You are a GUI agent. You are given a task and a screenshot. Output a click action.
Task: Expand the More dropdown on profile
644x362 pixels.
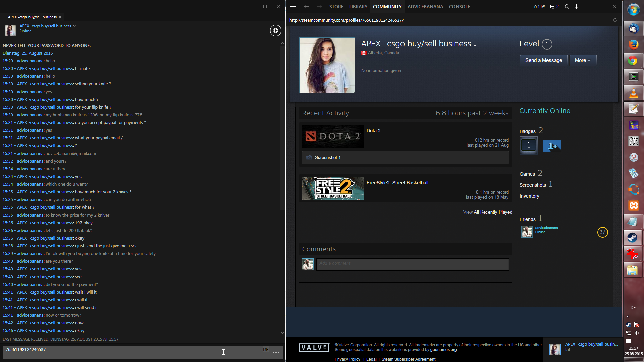[583, 60]
